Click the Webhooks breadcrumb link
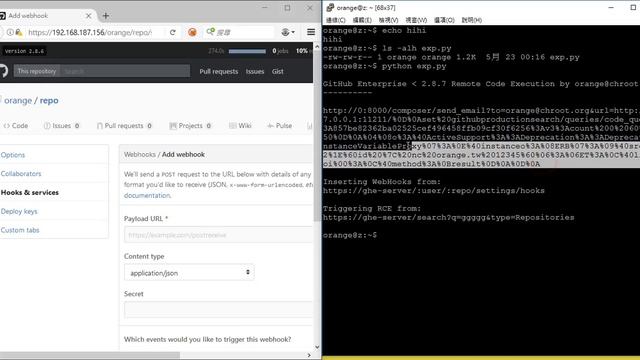The height and width of the screenshot is (360, 640). (x=140, y=154)
